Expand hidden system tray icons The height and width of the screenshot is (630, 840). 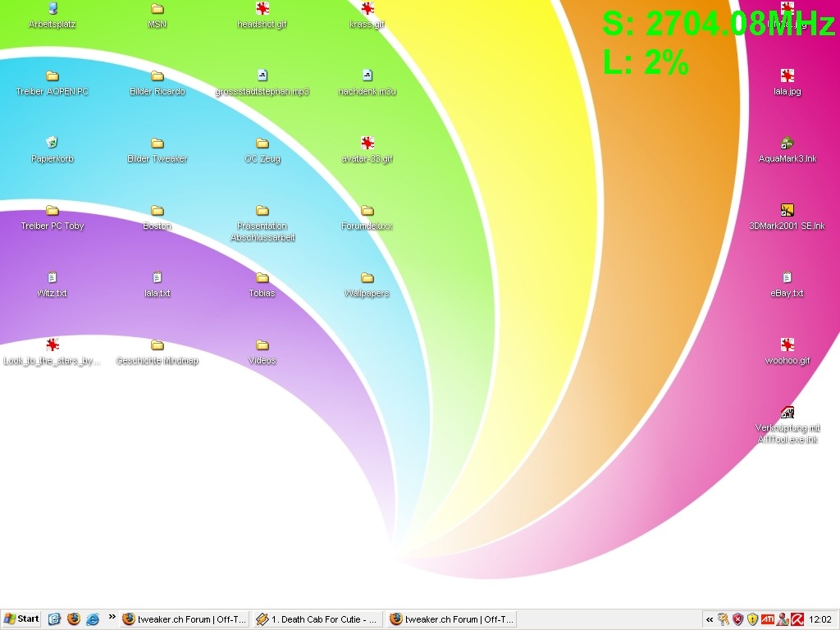point(710,620)
